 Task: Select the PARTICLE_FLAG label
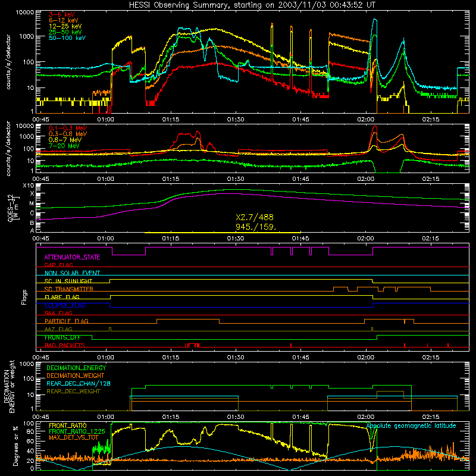(67, 321)
